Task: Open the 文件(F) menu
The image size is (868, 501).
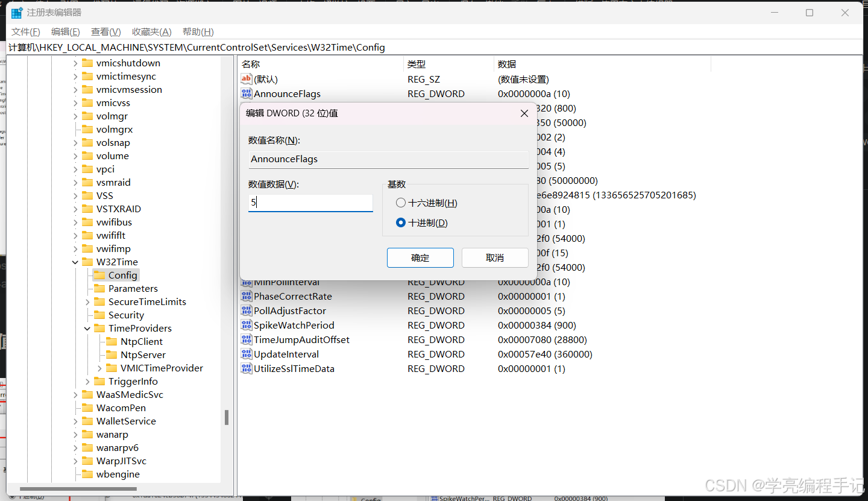Action: tap(26, 32)
